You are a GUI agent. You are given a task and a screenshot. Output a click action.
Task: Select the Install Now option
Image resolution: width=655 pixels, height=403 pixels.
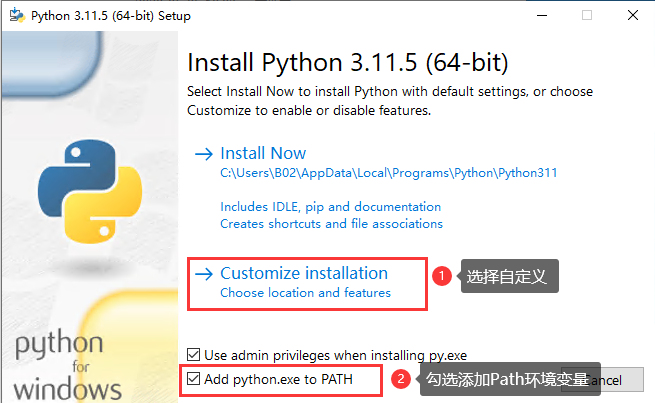tap(263, 154)
